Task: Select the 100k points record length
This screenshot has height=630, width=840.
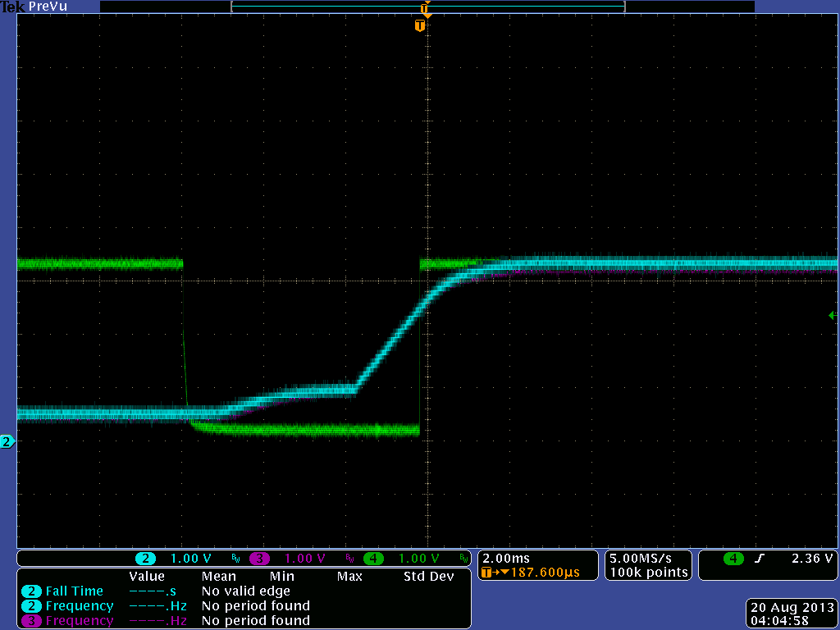Action: click(x=650, y=573)
